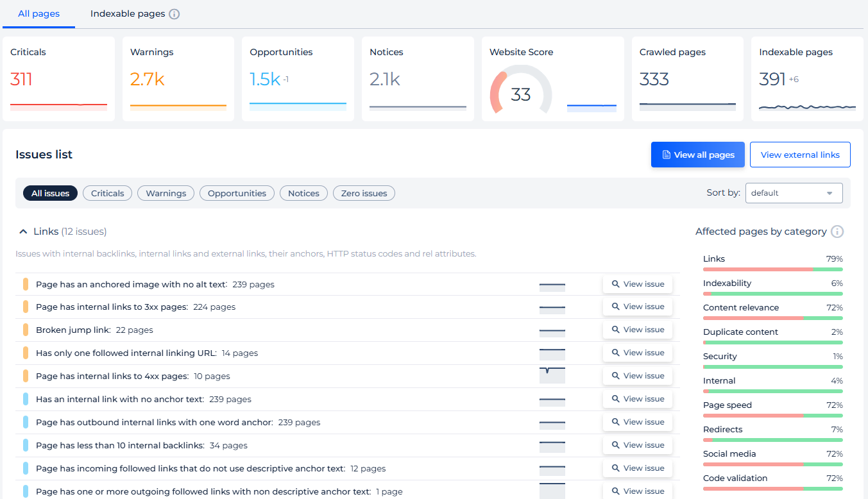Screen dimensions: 868x499
Task: Click the magnifier icon for 4xx pages issue
Action: (x=617, y=375)
